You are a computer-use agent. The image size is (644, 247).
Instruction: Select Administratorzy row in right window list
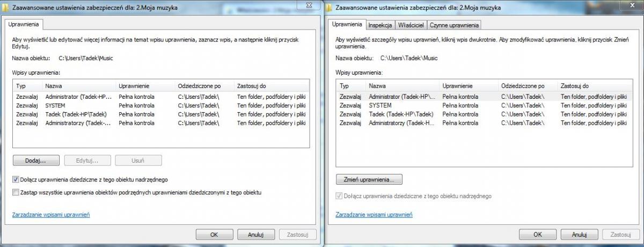(484, 123)
